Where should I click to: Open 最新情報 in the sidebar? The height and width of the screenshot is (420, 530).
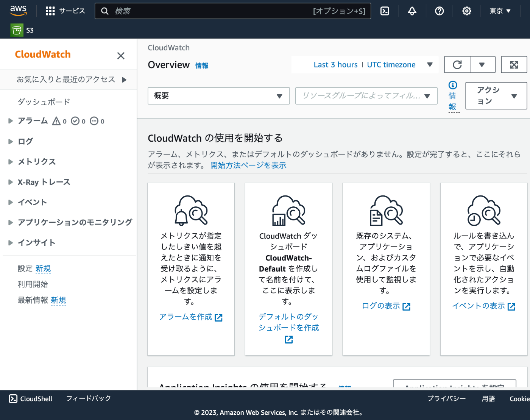click(33, 300)
